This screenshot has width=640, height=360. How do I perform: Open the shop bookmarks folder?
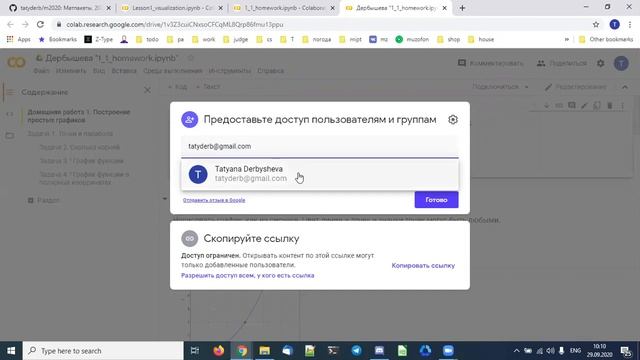449,40
